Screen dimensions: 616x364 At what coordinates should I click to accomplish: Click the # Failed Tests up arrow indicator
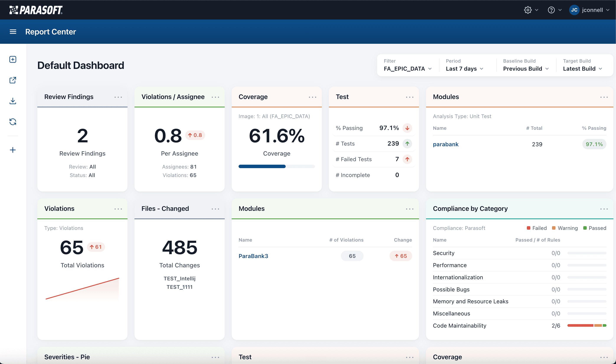(407, 159)
